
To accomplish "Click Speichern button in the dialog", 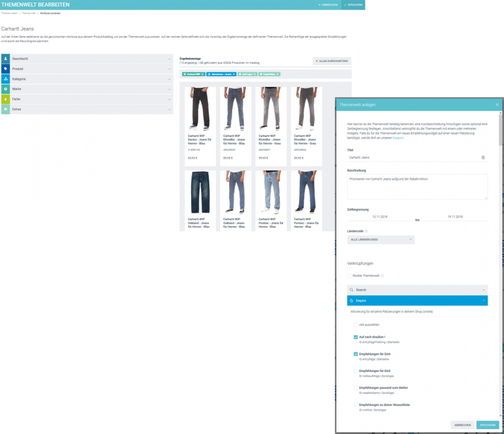I will pos(488,425).
